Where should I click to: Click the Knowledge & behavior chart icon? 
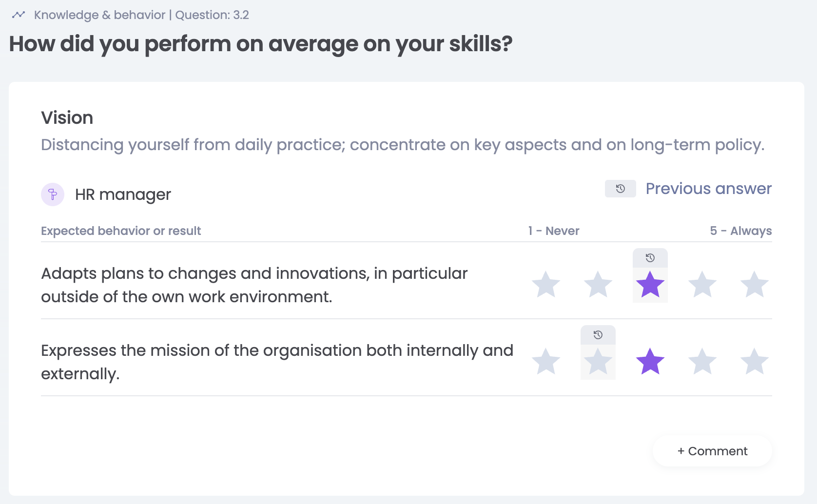tap(19, 15)
